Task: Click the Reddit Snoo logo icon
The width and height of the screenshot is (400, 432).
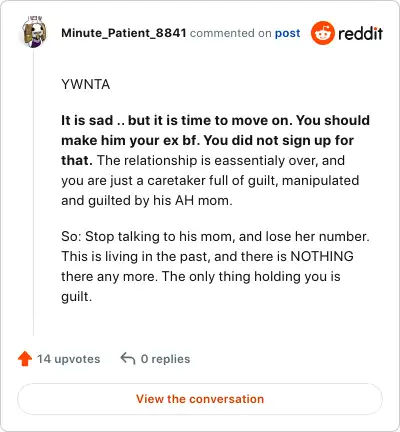Action: tap(322, 33)
